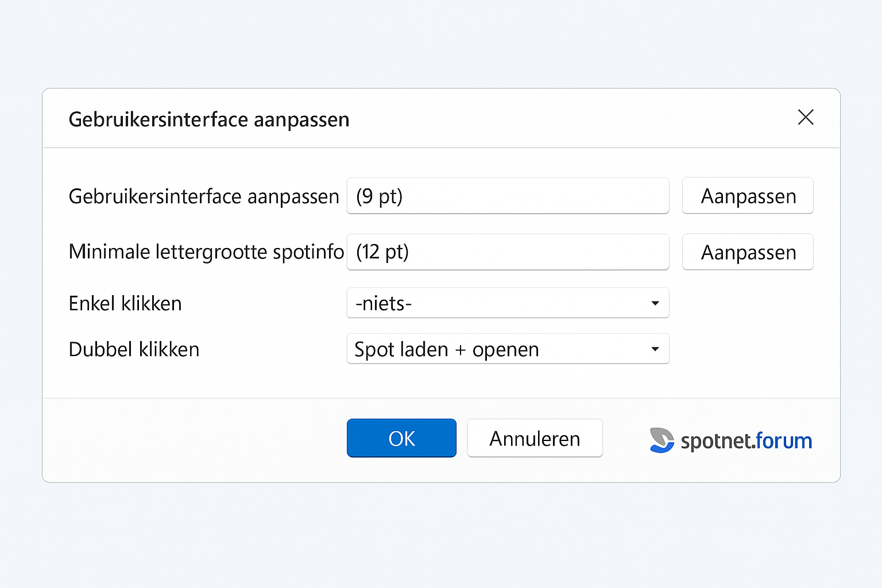Click the 'Enkel klikken' label
This screenshot has width=882, height=588.
tap(125, 303)
